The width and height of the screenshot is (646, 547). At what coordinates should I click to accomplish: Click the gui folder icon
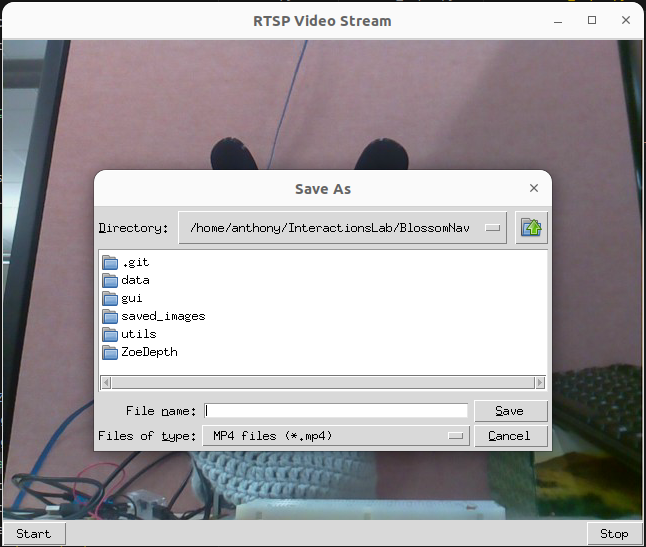[x=110, y=298]
